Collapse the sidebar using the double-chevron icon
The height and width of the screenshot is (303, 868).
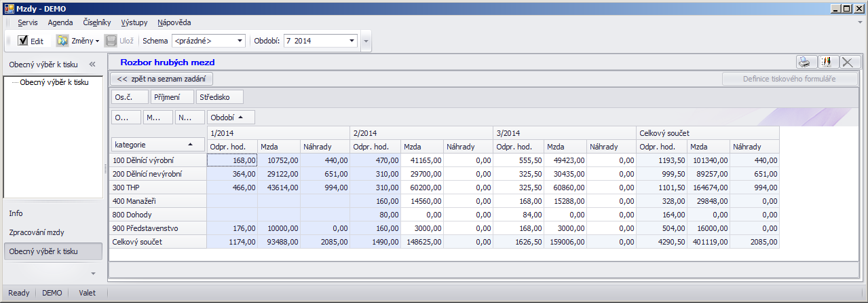click(x=92, y=65)
